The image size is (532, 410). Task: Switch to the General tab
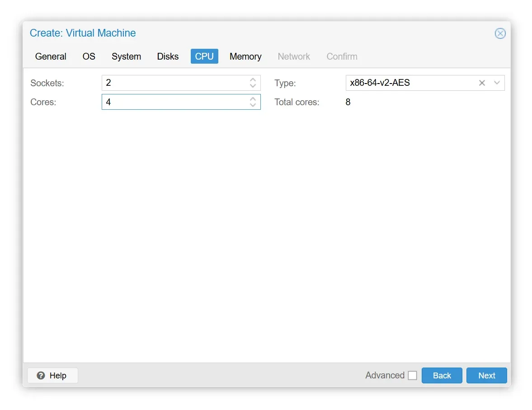click(x=51, y=56)
